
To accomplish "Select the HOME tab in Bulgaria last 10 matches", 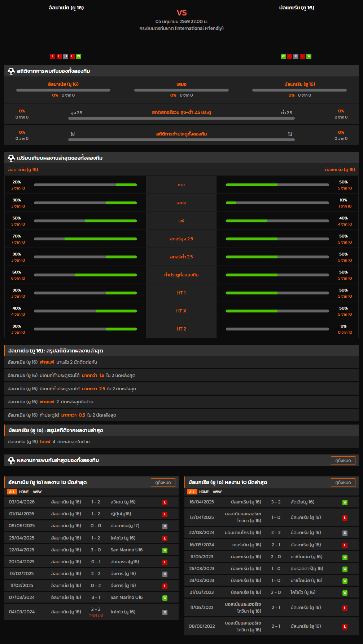I will point(204,492).
